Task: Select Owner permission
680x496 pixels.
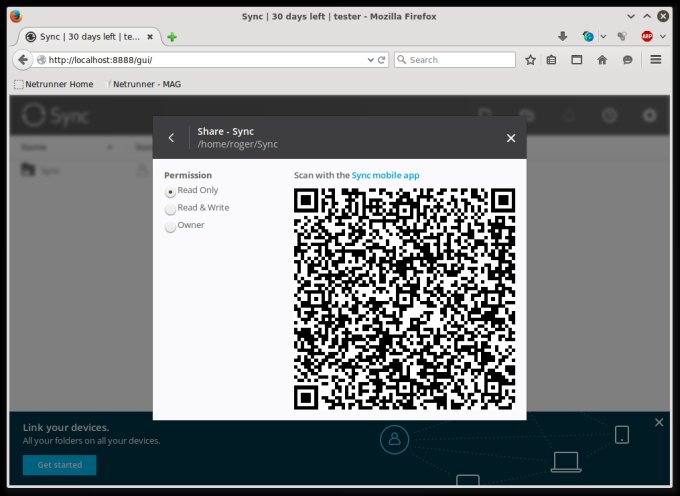Action: 170,226
